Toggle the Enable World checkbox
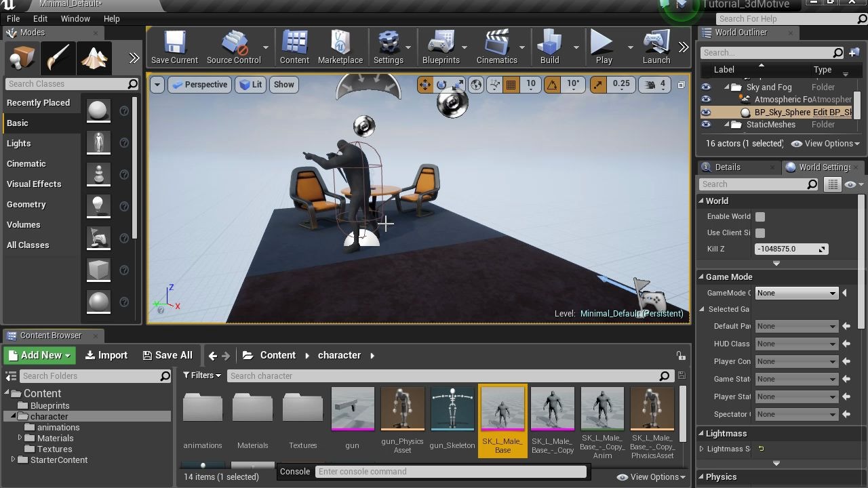The width and height of the screenshot is (868, 488). (760, 217)
